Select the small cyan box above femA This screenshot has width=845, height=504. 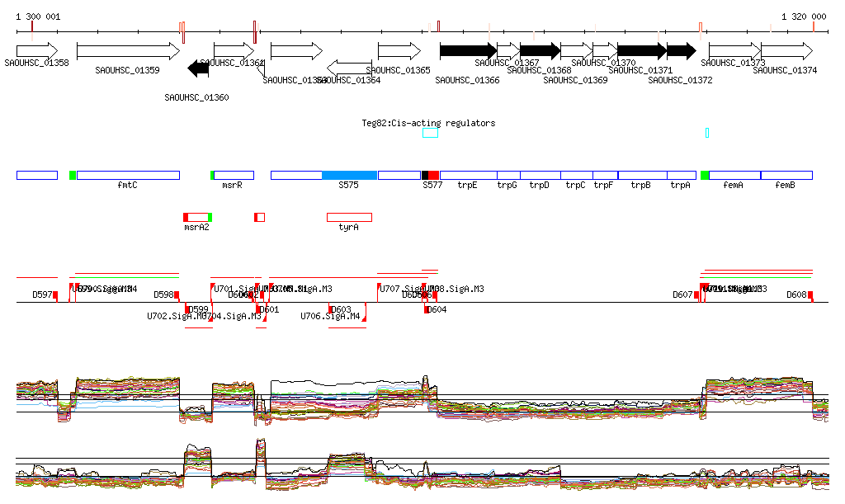(707, 133)
